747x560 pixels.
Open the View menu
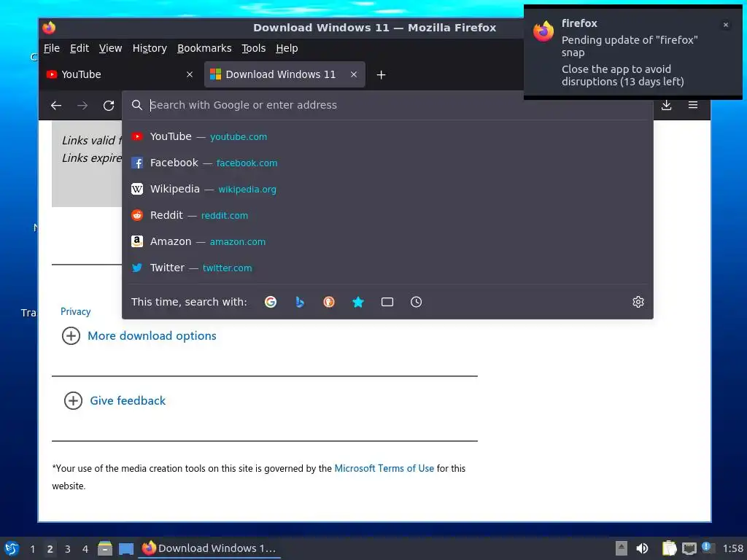click(111, 48)
